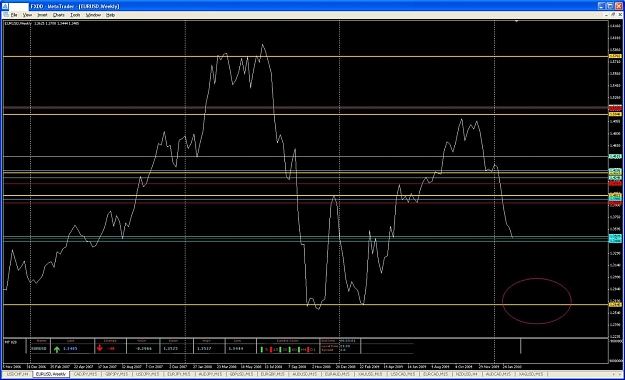Screen dimensions: 625x380
Task: Open the Window menu
Action: [93, 15]
